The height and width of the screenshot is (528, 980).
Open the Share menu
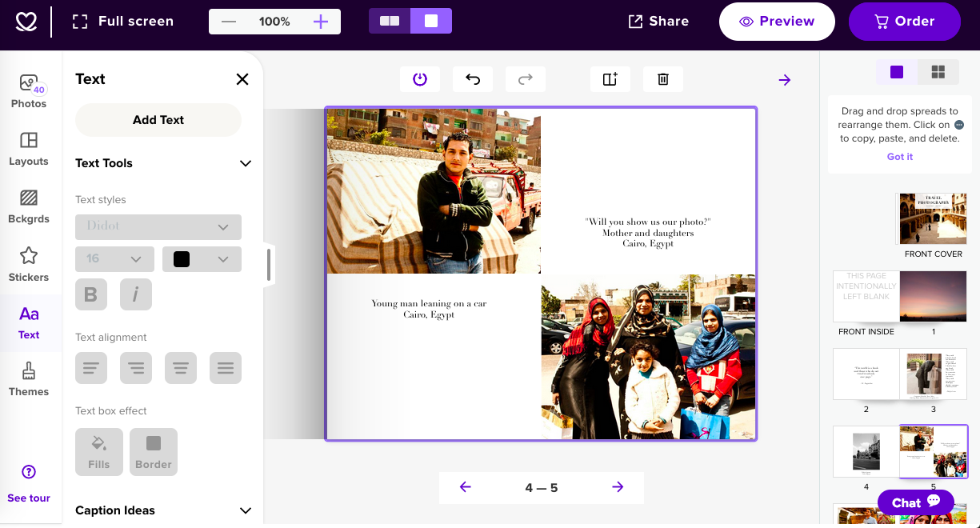pos(658,21)
